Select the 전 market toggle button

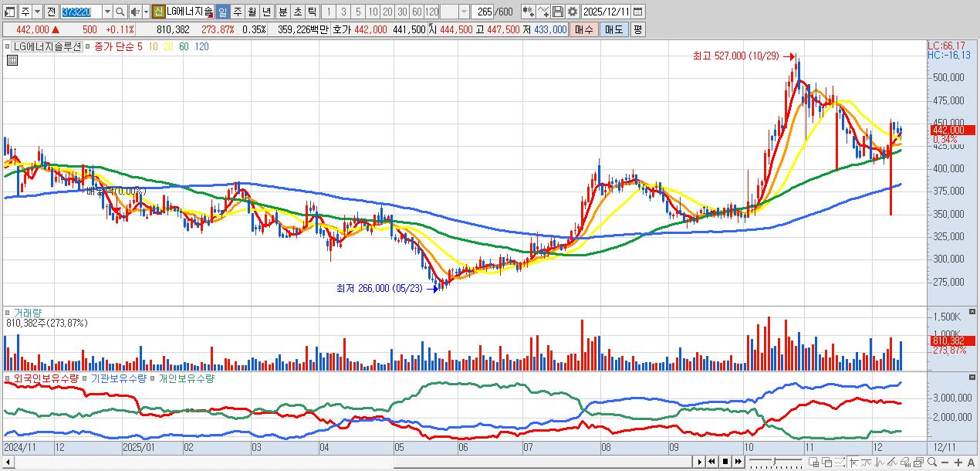click(x=50, y=12)
